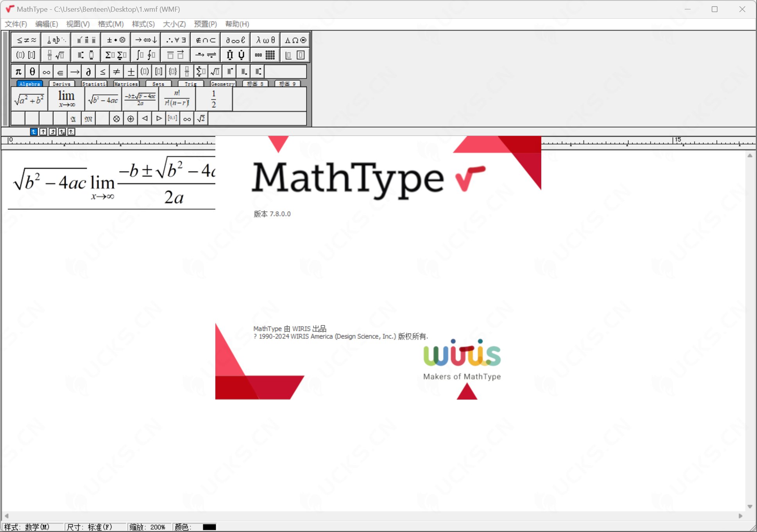The width and height of the screenshot is (757, 532).
Task: Insert the right-pointing triangle symbol
Action: pos(159,118)
